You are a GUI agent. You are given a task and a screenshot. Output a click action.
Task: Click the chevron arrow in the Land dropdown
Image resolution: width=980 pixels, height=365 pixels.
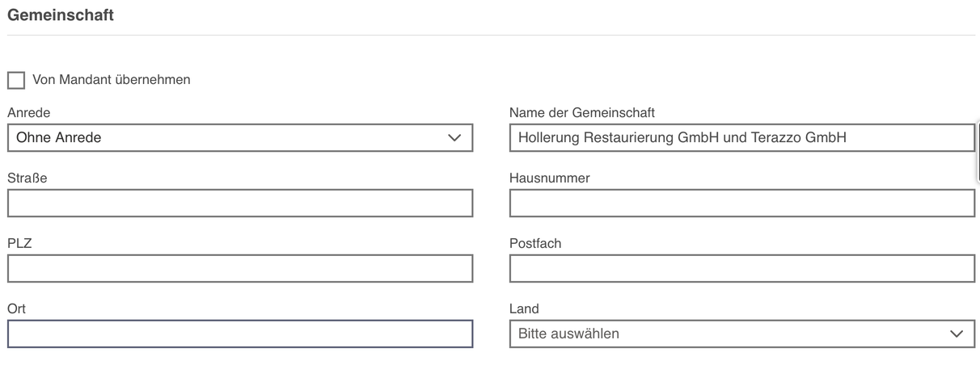click(957, 334)
